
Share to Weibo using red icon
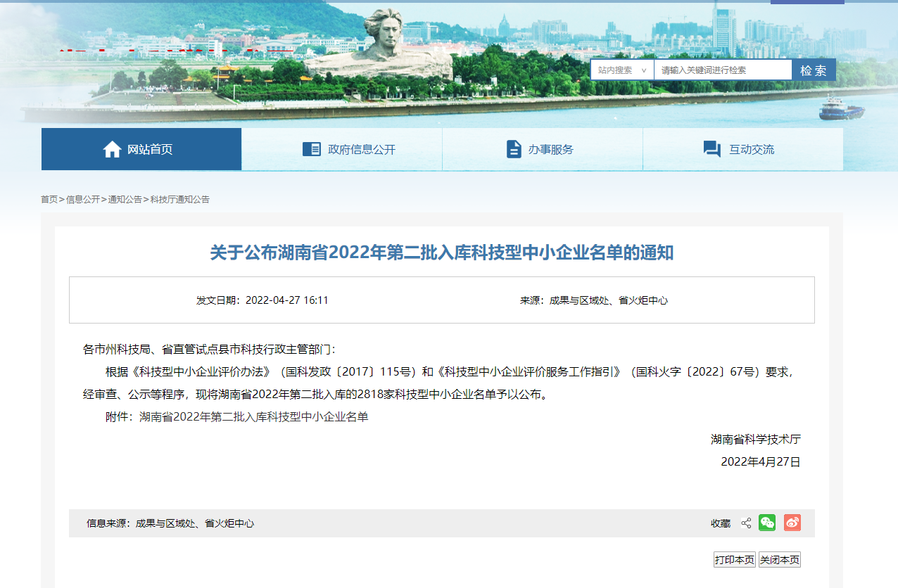click(x=792, y=523)
